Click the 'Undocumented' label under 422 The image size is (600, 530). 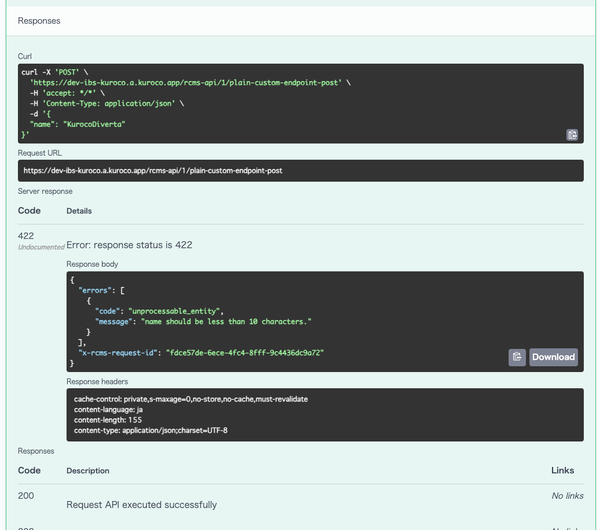(x=41, y=247)
